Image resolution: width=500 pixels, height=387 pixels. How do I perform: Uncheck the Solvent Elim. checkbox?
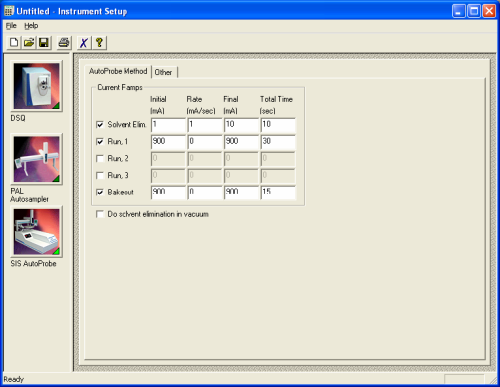[100, 125]
